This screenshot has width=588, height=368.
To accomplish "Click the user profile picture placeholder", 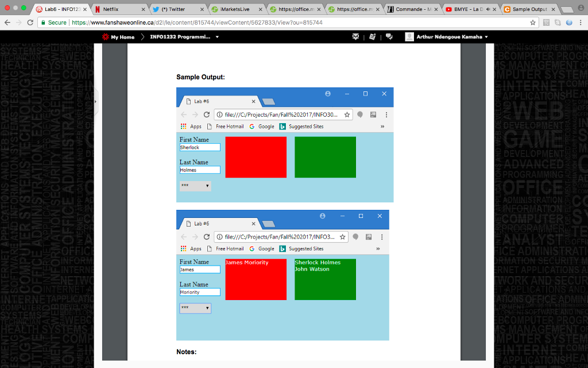I will pos(409,37).
